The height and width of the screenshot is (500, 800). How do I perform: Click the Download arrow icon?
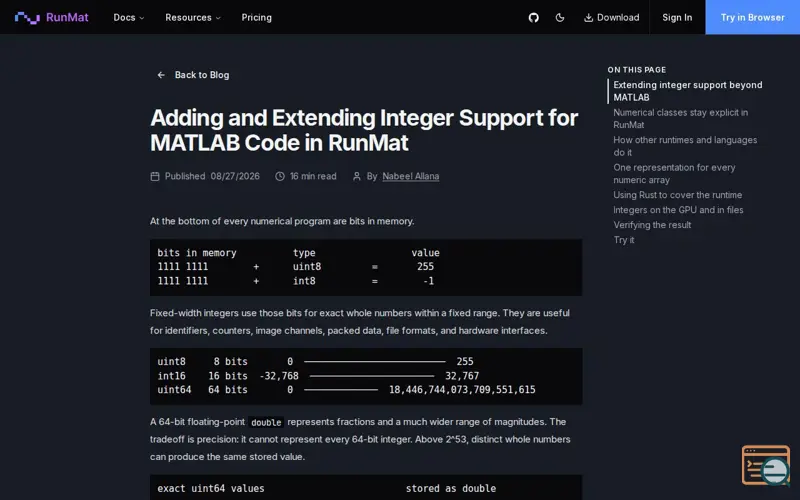point(588,17)
